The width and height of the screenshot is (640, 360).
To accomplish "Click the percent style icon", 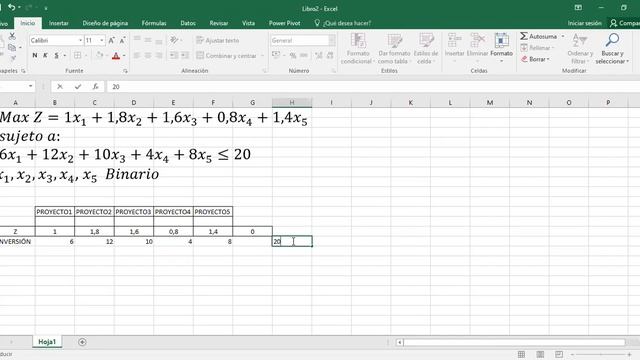I will (x=293, y=55).
